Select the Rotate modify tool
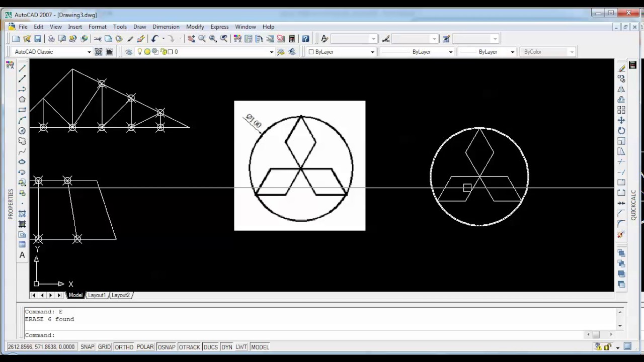644x362 pixels. pos(621,131)
